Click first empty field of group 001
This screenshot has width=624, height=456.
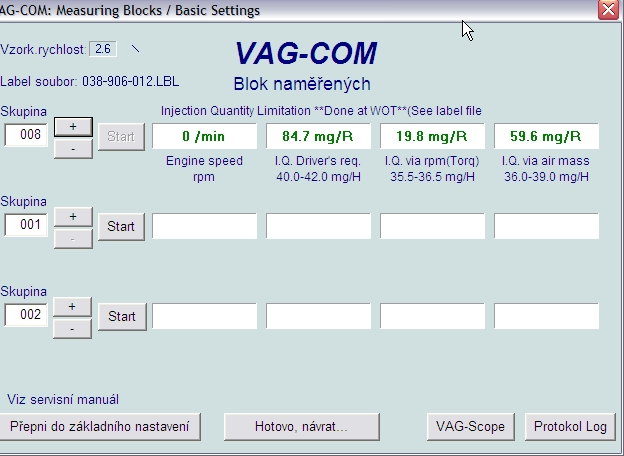coord(204,226)
